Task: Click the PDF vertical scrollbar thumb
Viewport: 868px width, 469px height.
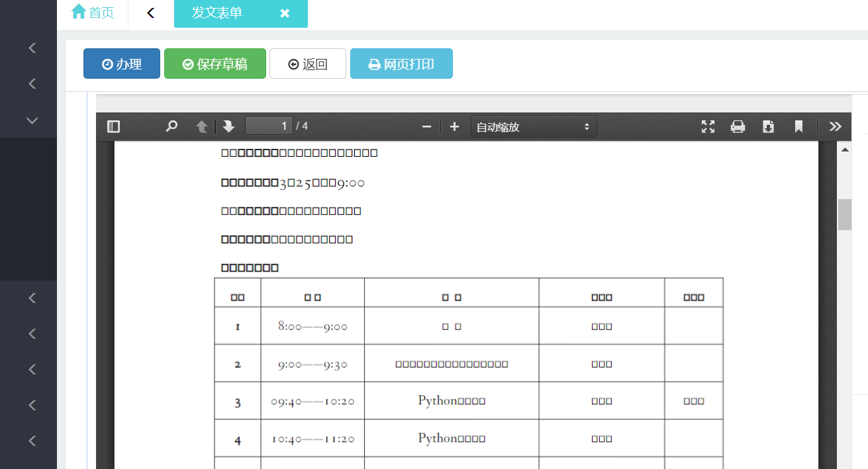Action: (x=845, y=214)
